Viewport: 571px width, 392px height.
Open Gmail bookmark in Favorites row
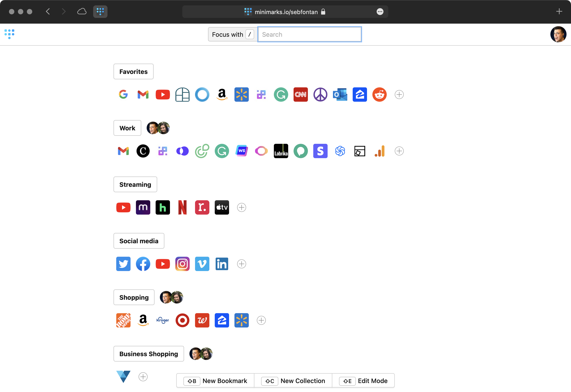click(143, 95)
